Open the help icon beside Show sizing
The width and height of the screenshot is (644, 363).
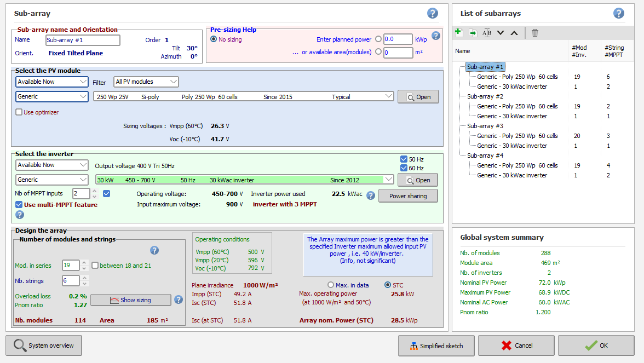pos(179,300)
